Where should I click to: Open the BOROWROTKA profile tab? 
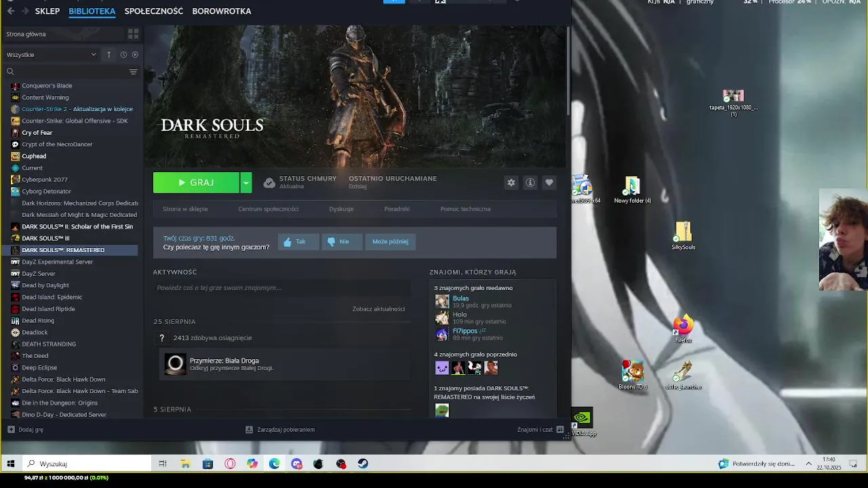tap(222, 11)
